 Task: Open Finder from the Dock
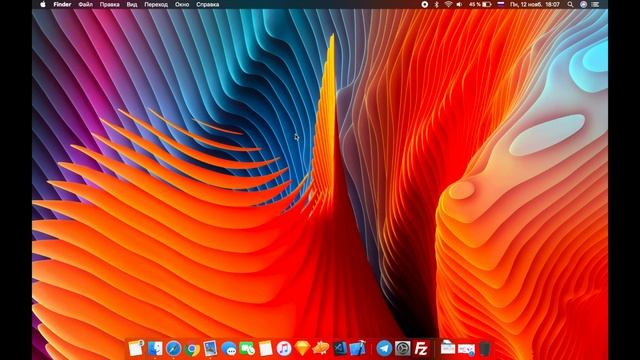(x=155, y=349)
